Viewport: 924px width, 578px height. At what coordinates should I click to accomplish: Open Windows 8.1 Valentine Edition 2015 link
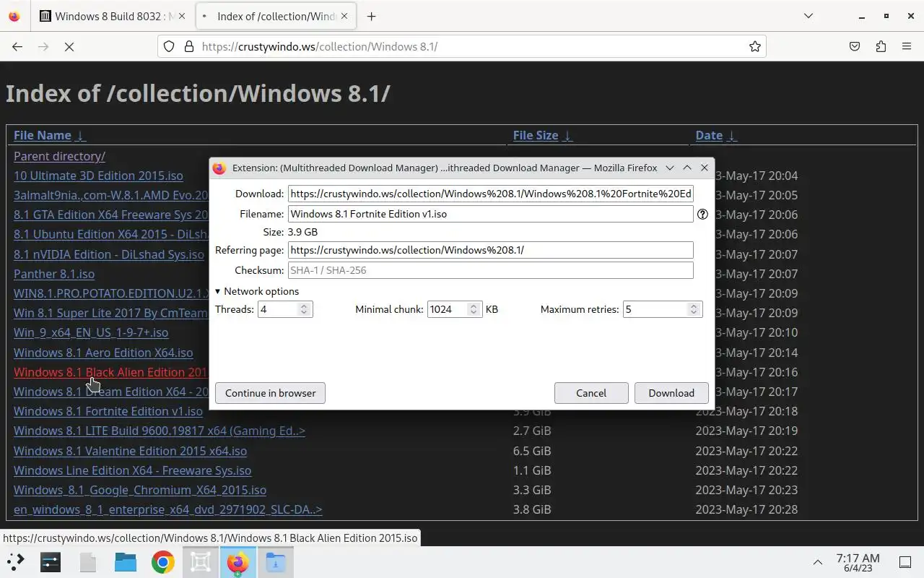pyautogui.click(x=130, y=451)
